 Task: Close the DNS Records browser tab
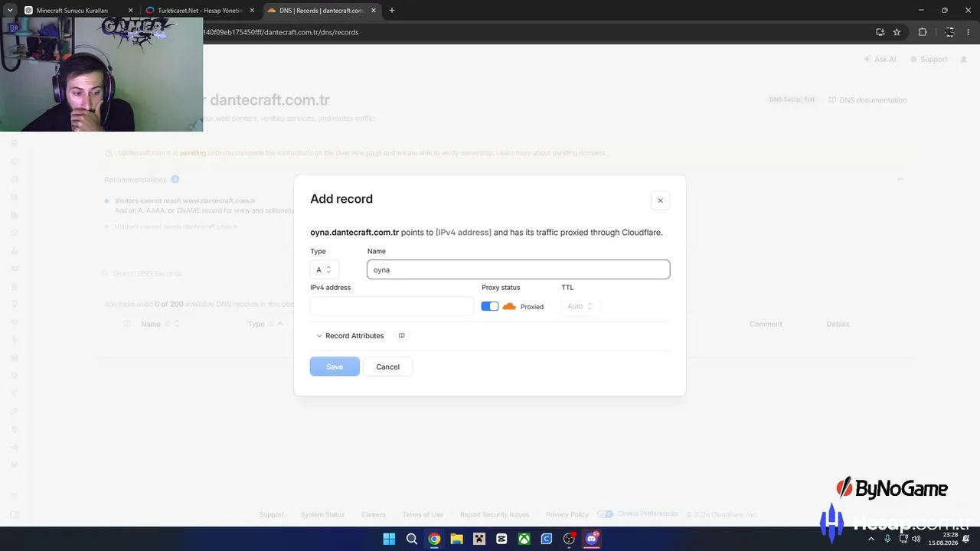tap(373, 11)
